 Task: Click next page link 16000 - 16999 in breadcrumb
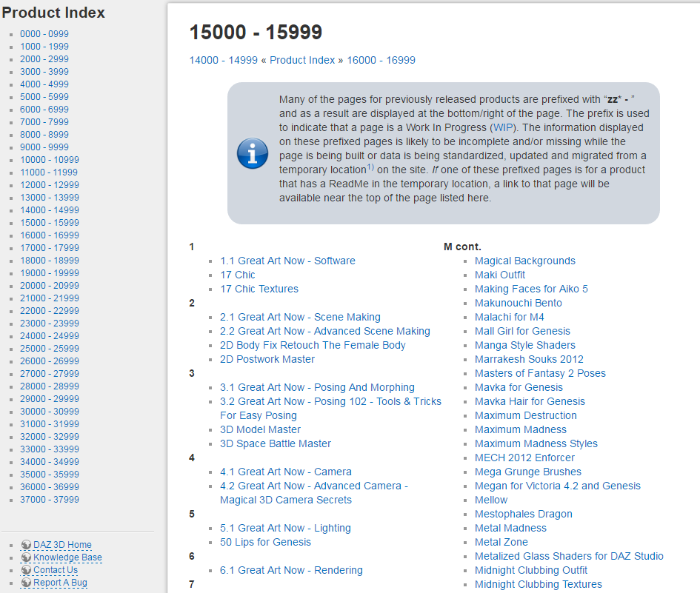coord(381,60)
